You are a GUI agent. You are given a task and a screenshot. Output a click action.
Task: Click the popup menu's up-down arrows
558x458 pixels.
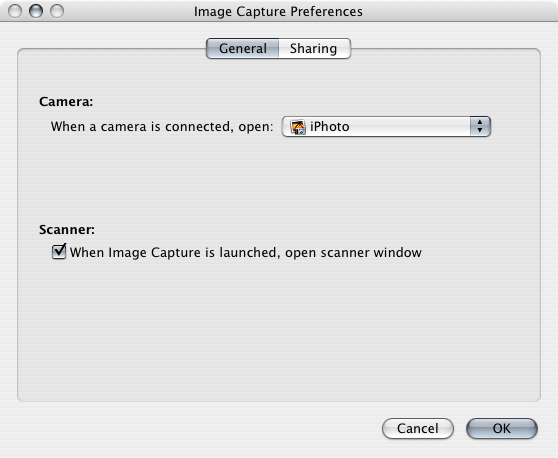coord(480,126)
